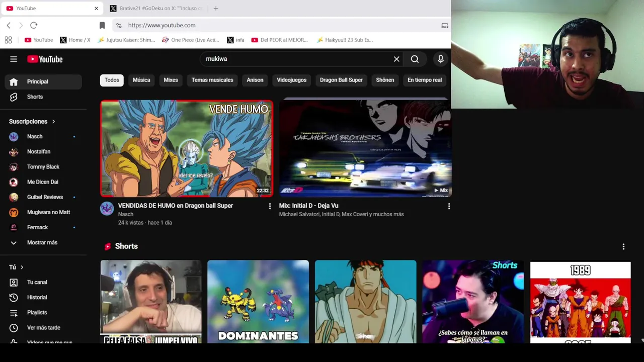The image size is (644, 362).
Task: Open Guibel Reviews subscription
Action: pos(43,197)
